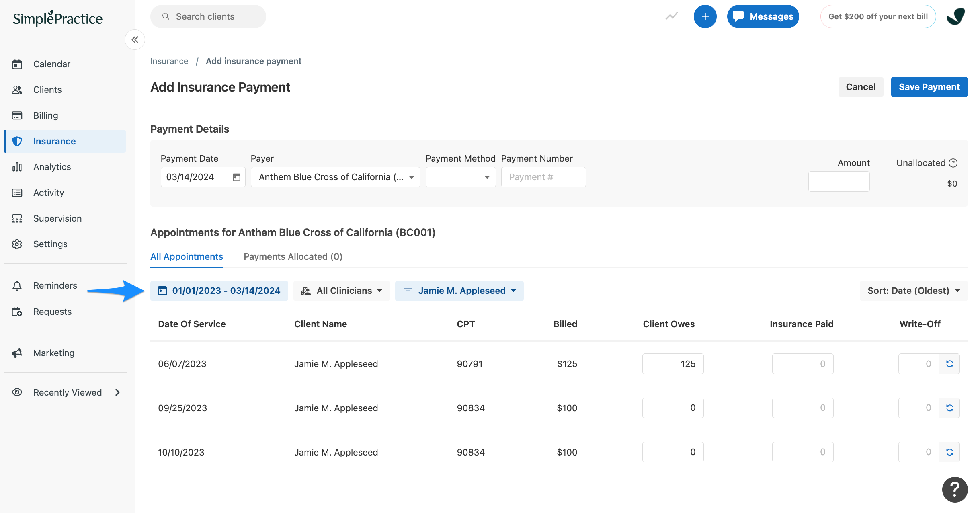Screen dimensions: 980x513
Task: Open the Marketing megaphone icon
Action: click(17, 353)
